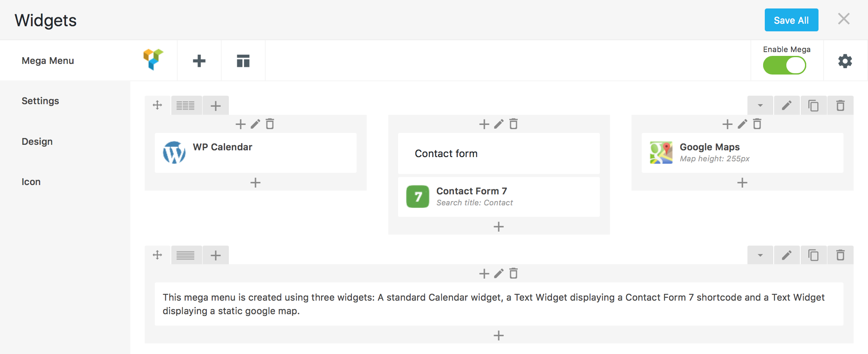The image size is (868, 354).
Task: Open the Settings tab in the sidebar
Action: click(40, 101)
